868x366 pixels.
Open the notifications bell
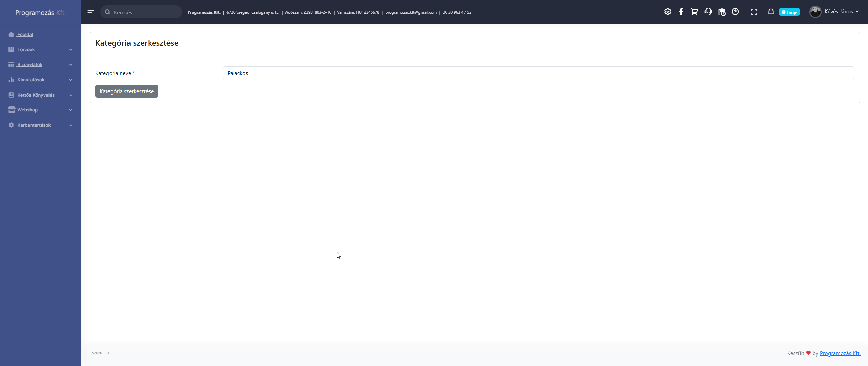pos(771,12)
